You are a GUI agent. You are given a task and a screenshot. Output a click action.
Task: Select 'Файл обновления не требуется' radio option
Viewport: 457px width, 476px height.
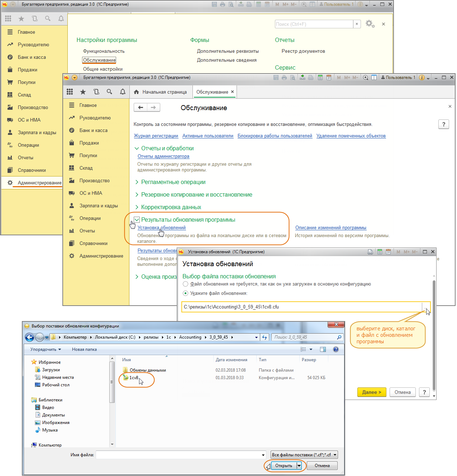185,284
